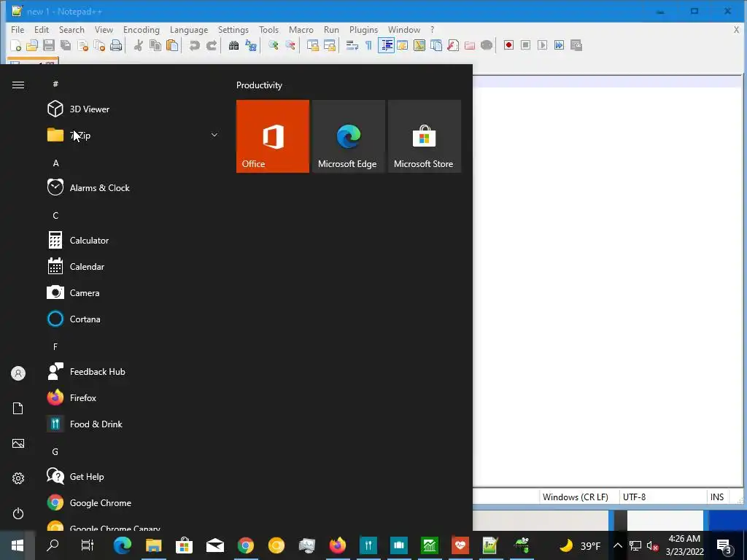Click Windows (CR LF) in Notepad++ status bar
This screenshot has width=747, height=560.
coord(576,497)
